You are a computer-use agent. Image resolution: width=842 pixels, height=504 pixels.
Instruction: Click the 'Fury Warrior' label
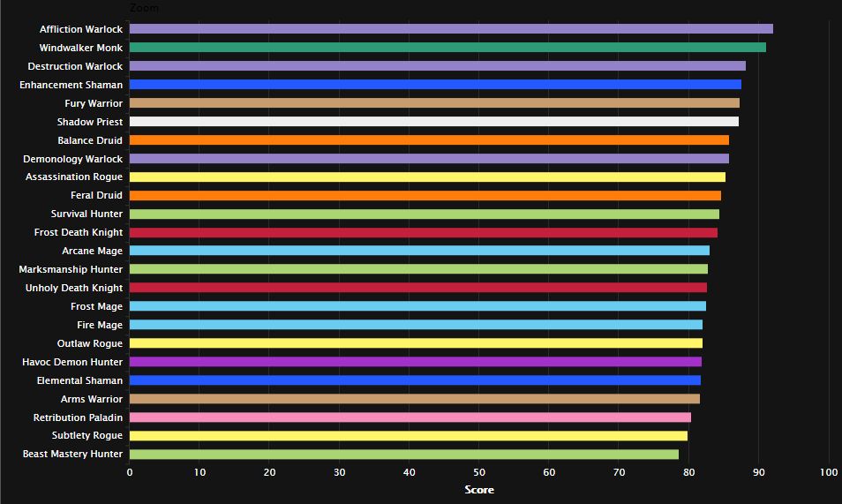[94, 103]
